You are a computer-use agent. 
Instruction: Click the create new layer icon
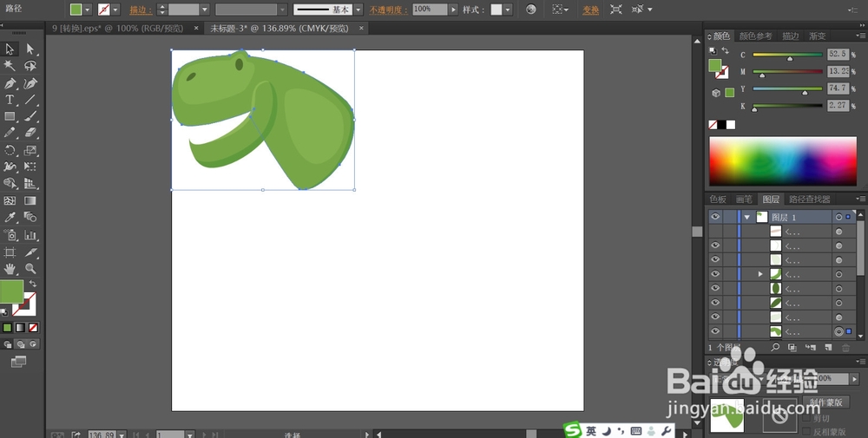pos(828,347)
